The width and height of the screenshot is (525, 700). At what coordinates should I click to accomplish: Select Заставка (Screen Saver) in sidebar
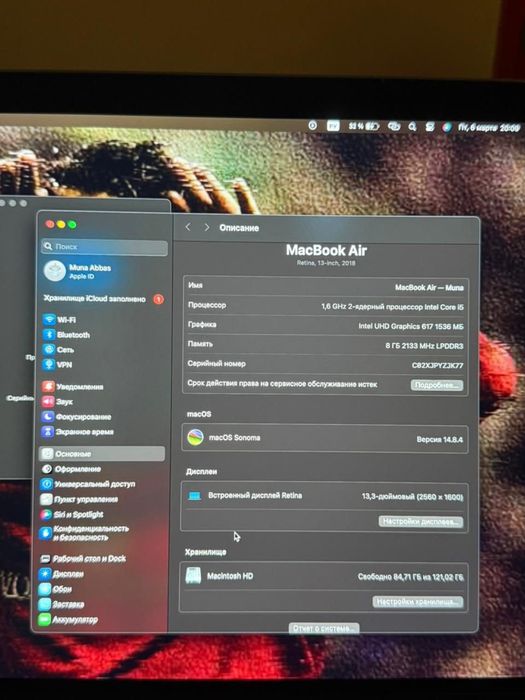click(x=61, y=604)
